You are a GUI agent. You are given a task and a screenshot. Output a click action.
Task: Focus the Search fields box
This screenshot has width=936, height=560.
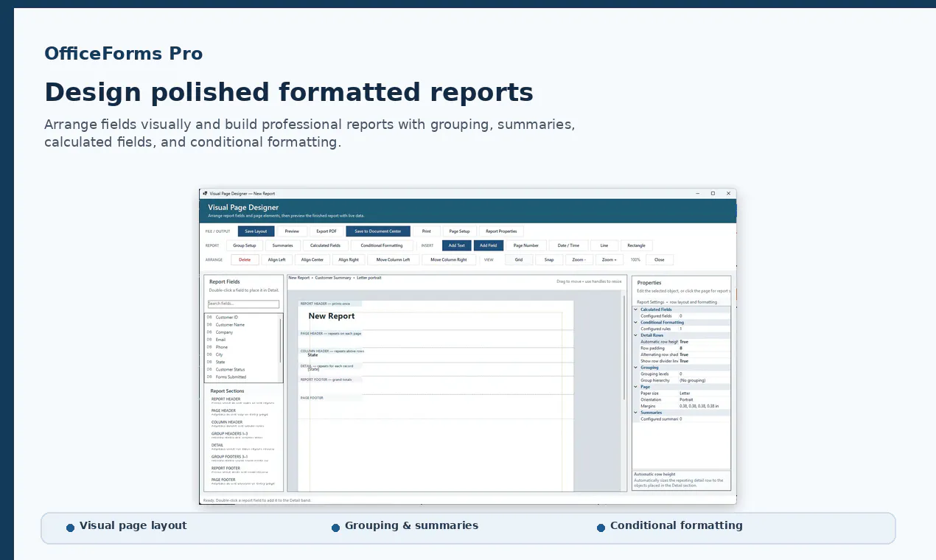[x=243, y=304]
